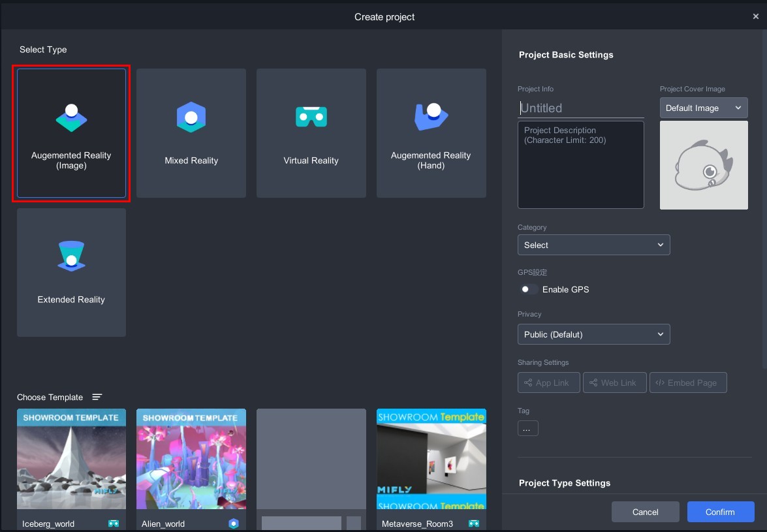Choose the Mixed Reality project type

tap(191, 133)
